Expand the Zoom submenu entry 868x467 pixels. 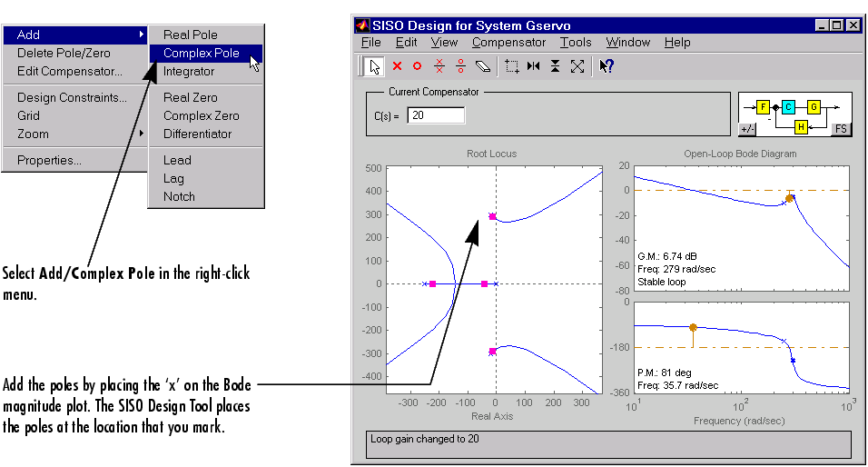click(73, 134)
